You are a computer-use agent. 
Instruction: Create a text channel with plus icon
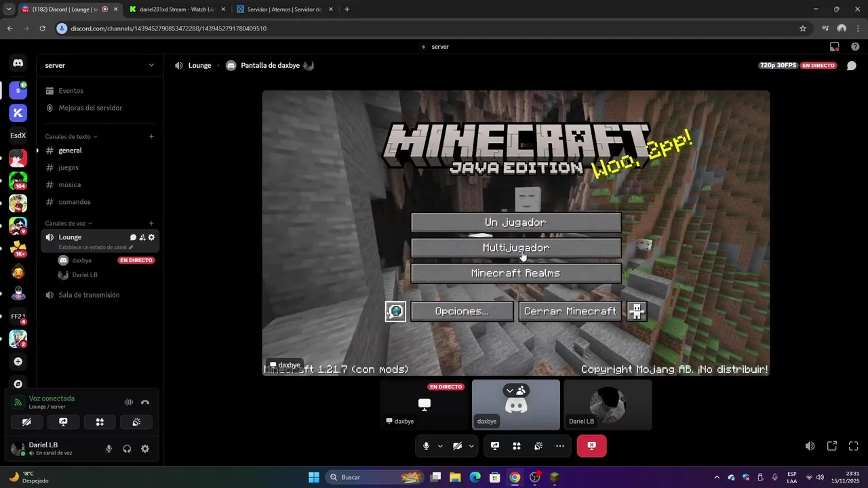pyautogui.click(x=151, y=136)
